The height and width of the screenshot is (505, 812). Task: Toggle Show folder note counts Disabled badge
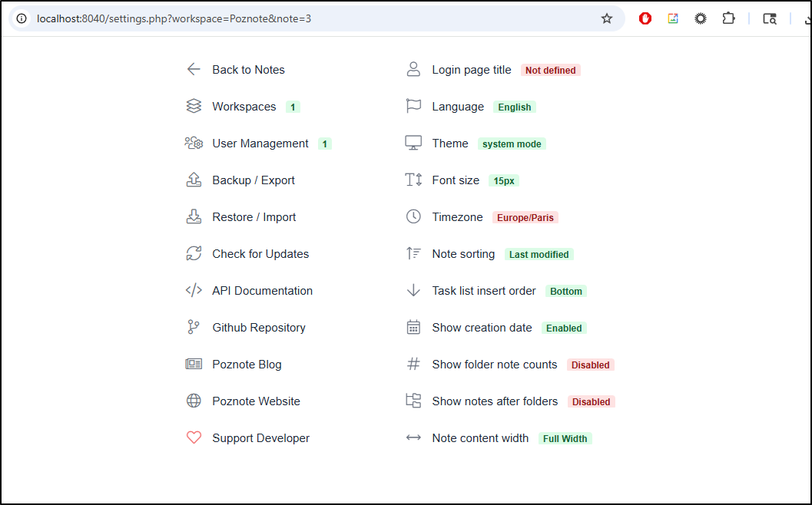(x=590, y=365)
